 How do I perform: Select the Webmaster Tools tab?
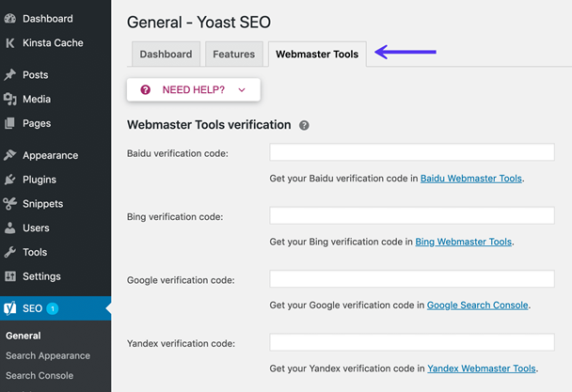tap(317, 55)
